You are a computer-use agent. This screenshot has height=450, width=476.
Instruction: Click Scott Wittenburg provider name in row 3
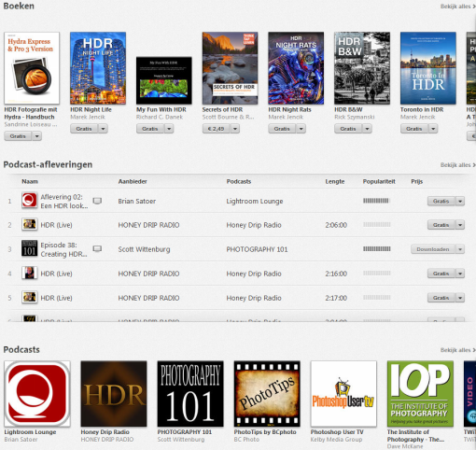pyautogui.click(x=144, y=249)
